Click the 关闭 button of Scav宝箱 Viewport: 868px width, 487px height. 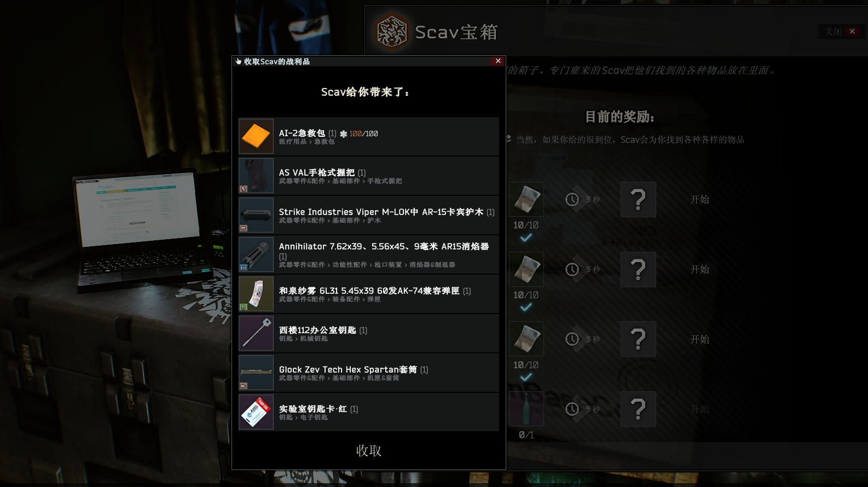(x=841, y=31)
